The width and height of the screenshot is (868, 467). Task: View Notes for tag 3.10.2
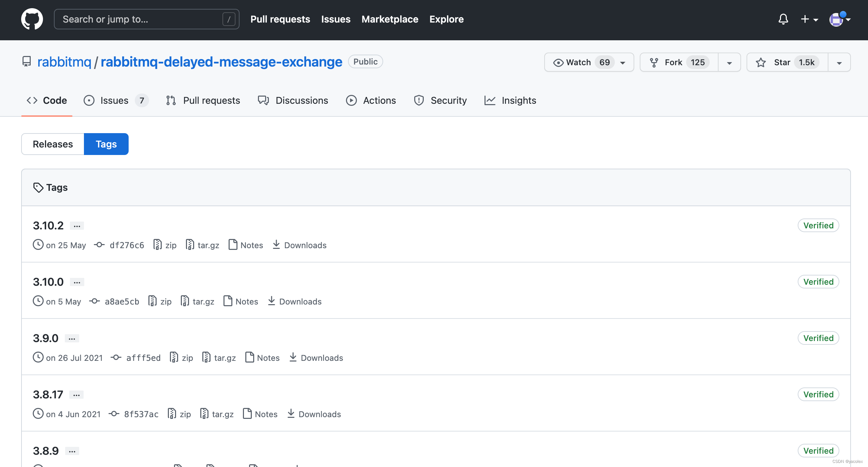click(246, 245)
